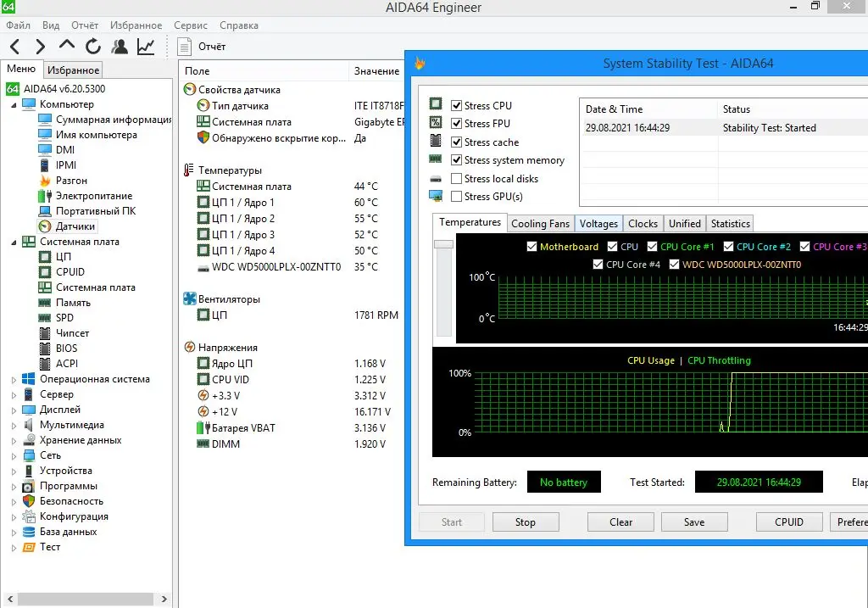Click the refresh toolbar icon
The image size is (868, 608).
click(93, 47)
